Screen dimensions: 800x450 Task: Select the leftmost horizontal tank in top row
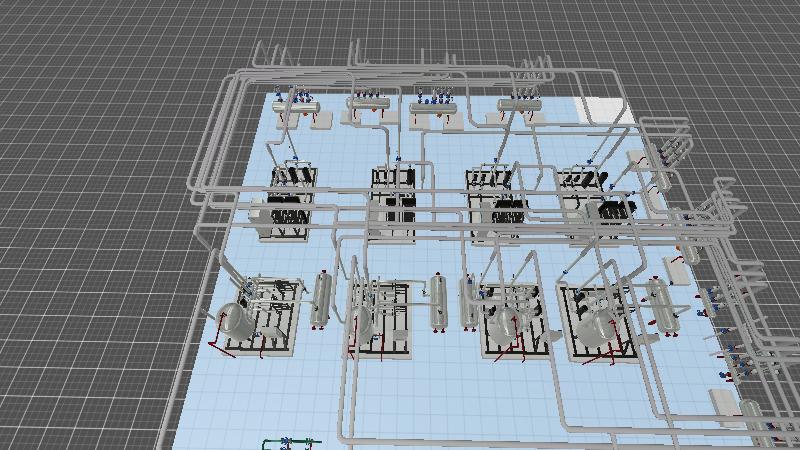[297, 103]
